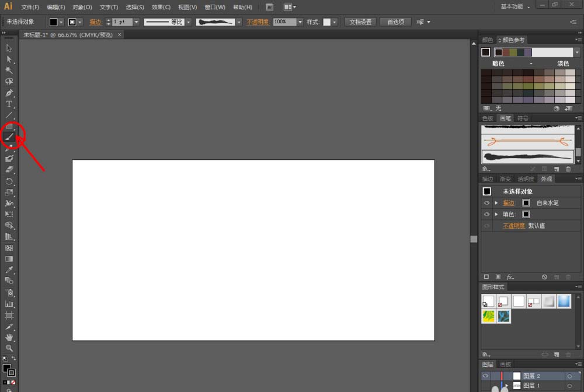The height and width of the screenshot is (392, 584).
Task: Open the 文件(F) menu
Action: [x=30, y=7]
